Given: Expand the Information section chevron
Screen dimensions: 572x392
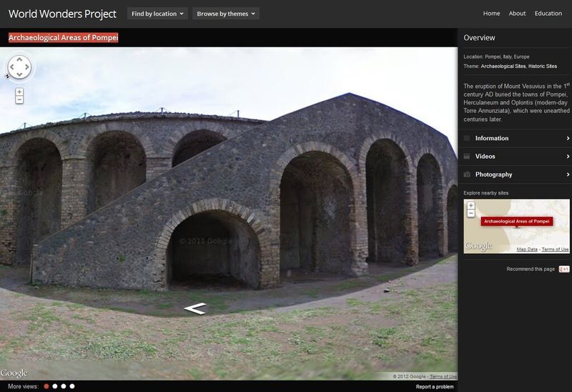Looking at the screenshot, I should (x=568, y=138).
